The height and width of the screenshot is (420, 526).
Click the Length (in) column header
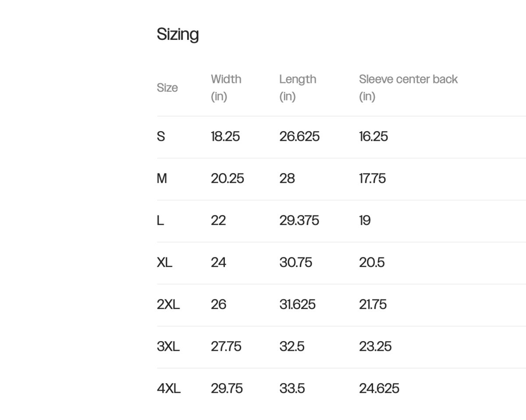tap(297, 87)
